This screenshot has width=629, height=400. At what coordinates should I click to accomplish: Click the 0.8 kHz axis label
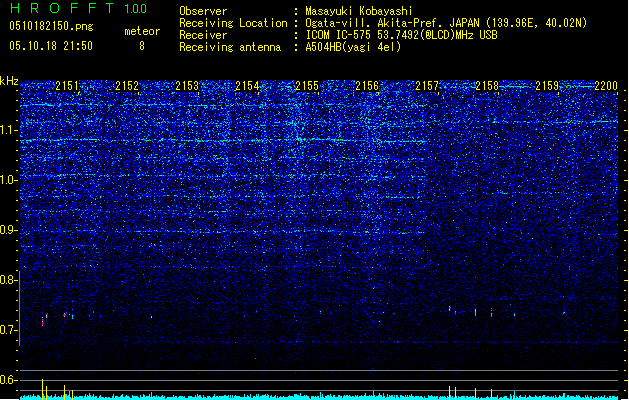pos(9,280)
